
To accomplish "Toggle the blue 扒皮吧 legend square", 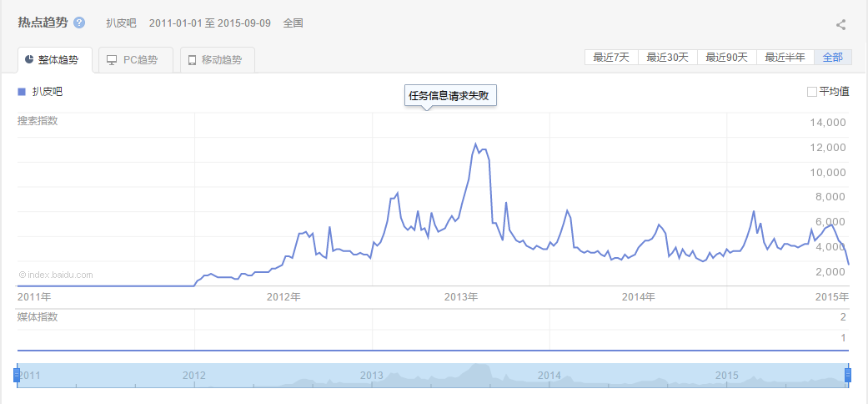I will 22,92.
